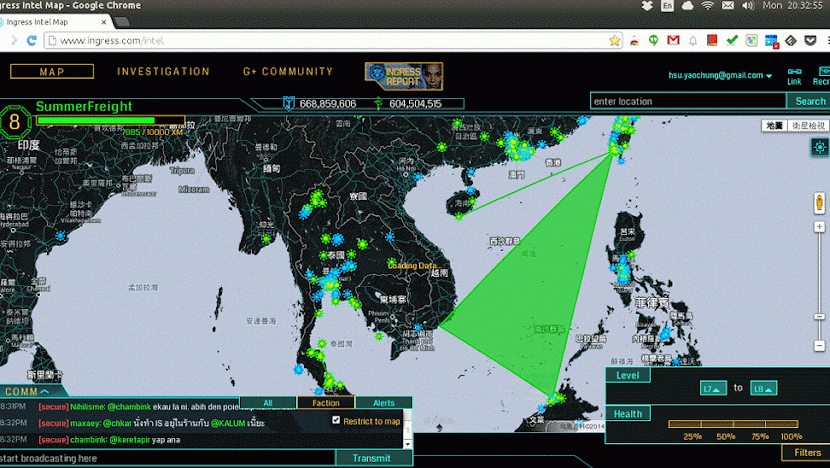Collapse the COMM panel chevron
The height and width of the screenshot is (468, 830).
coord(44,391)
